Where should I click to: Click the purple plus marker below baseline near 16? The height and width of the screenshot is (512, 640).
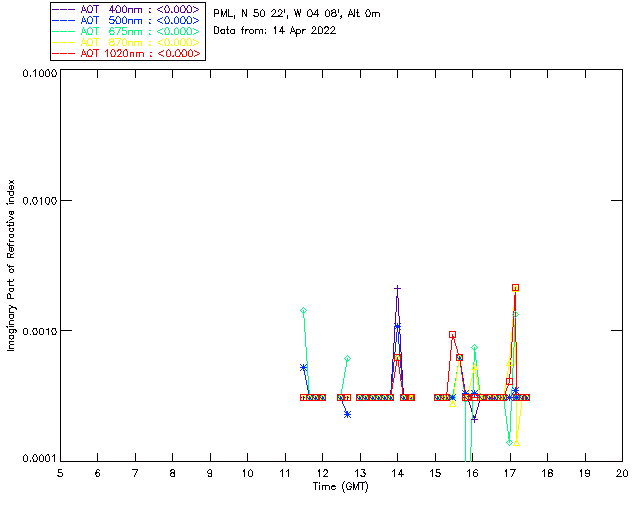tap(474, 419)
